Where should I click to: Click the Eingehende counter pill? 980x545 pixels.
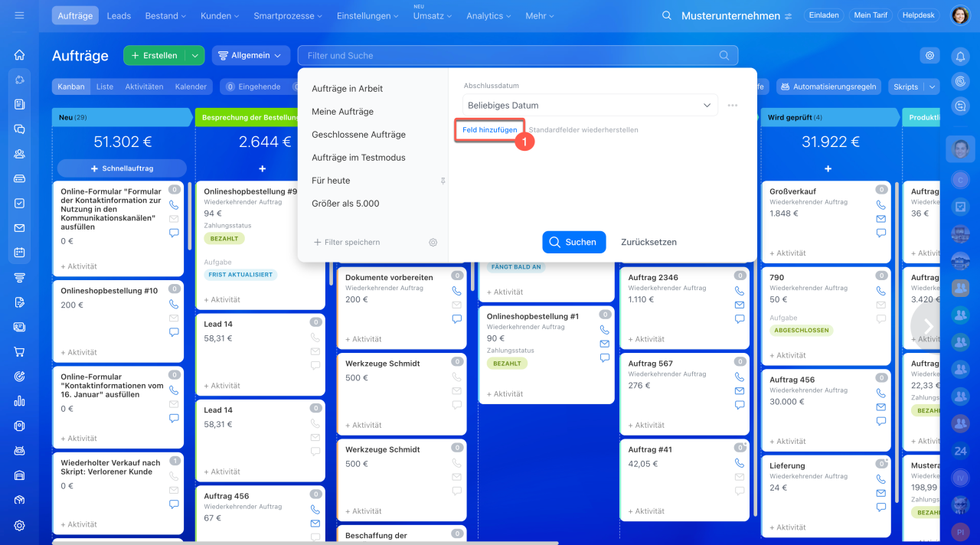[253, 87]
